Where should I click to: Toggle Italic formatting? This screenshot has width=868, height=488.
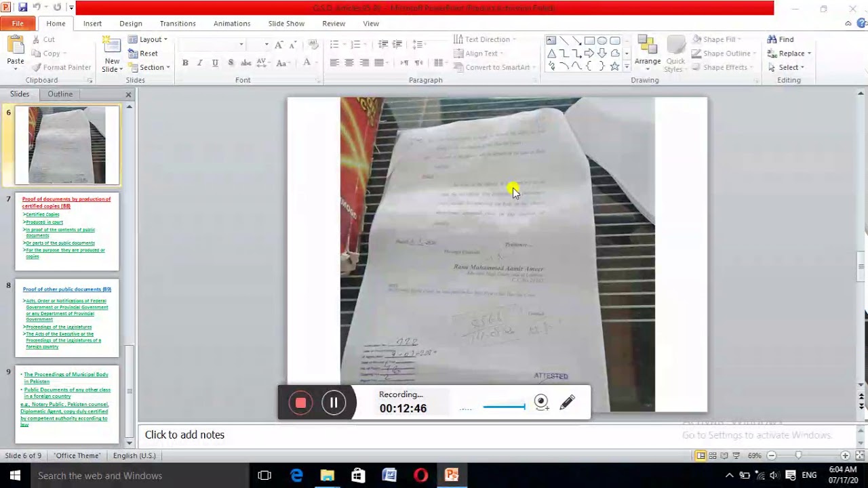pos(199,63)
